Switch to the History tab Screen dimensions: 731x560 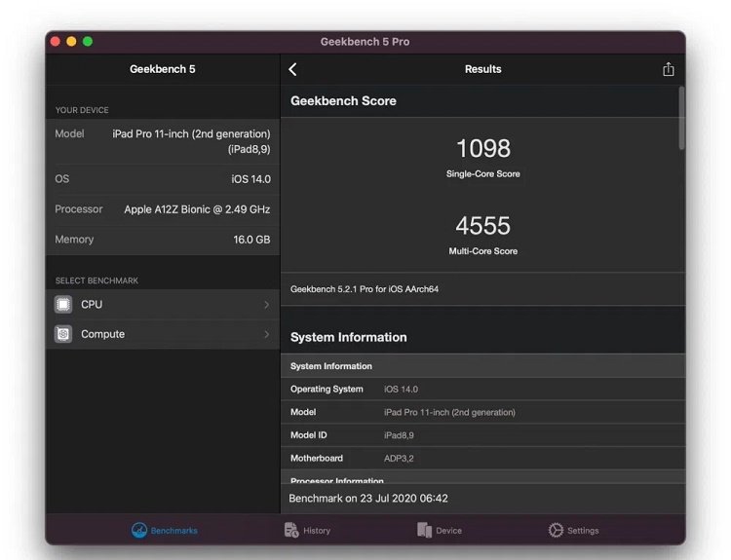pos(308,530)
